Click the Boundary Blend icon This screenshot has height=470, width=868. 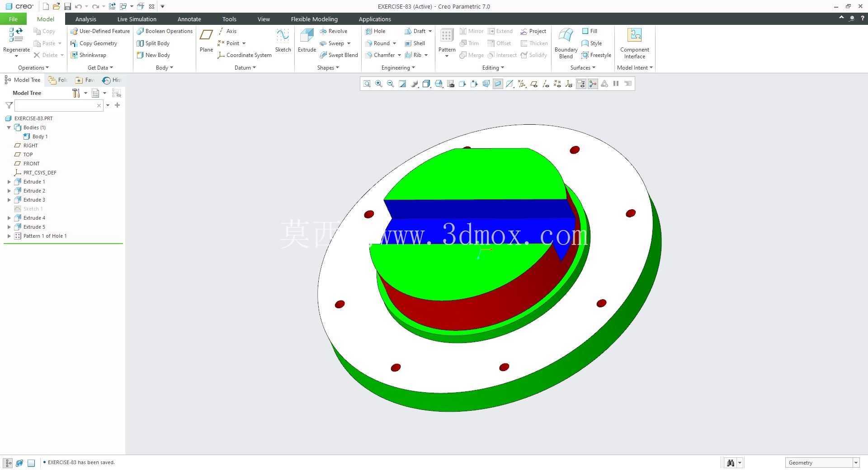point(566,35)
